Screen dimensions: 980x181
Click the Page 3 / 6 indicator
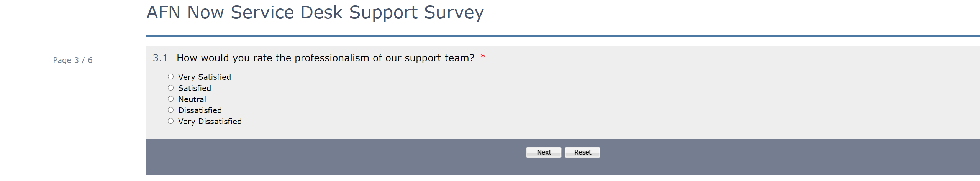click(x=73, y=60)
